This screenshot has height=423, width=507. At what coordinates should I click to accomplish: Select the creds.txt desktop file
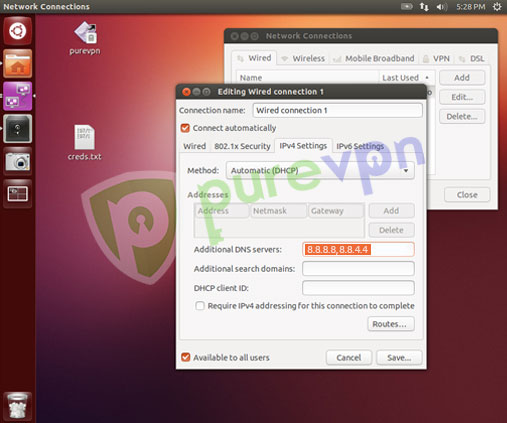[x=85, y=142]
